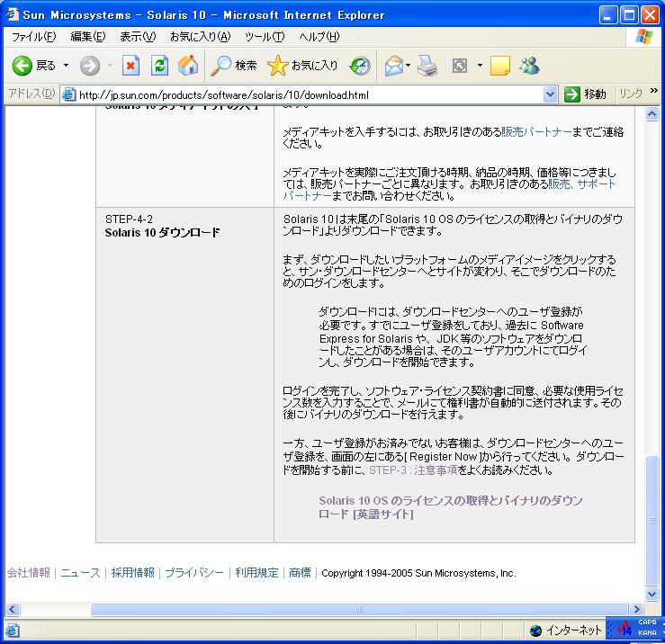Click the Internet zone globe icon

coord(535,631)
